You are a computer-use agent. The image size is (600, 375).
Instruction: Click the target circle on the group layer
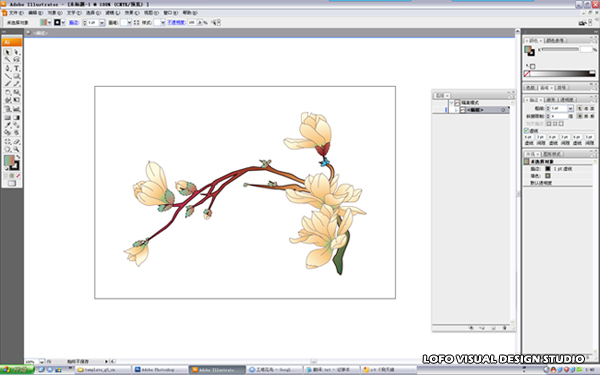(x=503, y=110)
